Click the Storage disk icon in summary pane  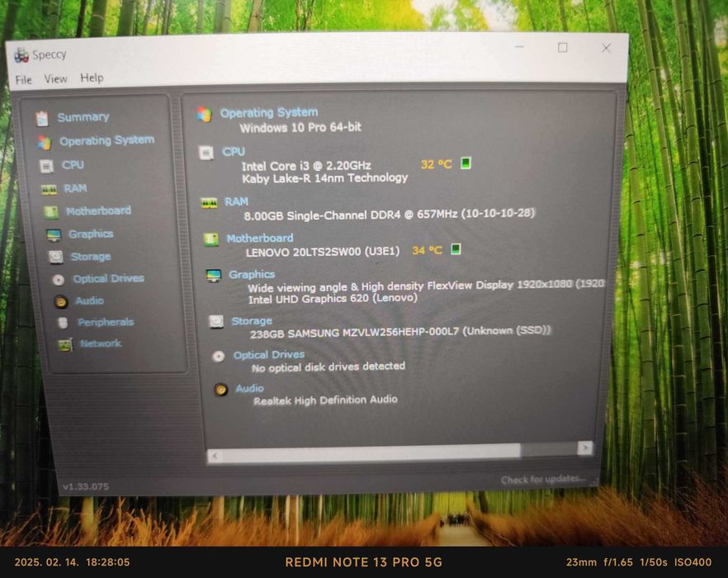pos(216,321)
